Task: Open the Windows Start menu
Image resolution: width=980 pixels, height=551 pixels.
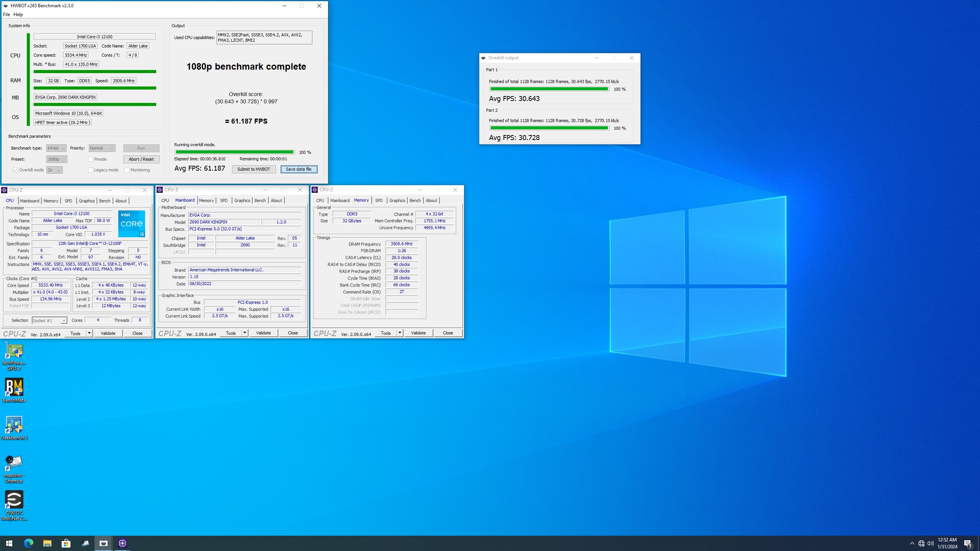Action: coord(9,543)
